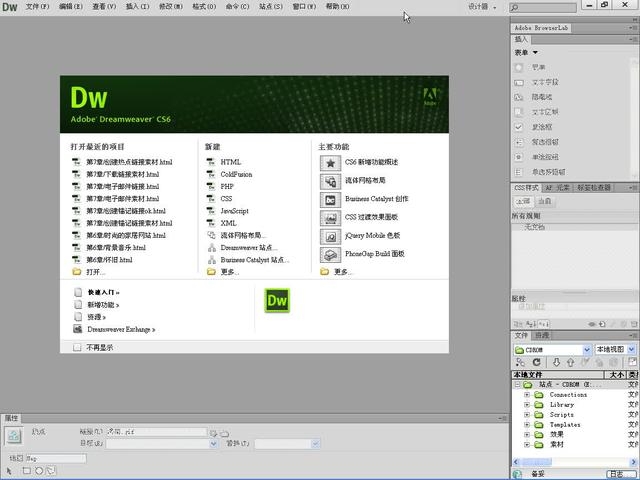Open the 插入(I) menu
Screen dimensions: 640x480
tap(137, 7)
